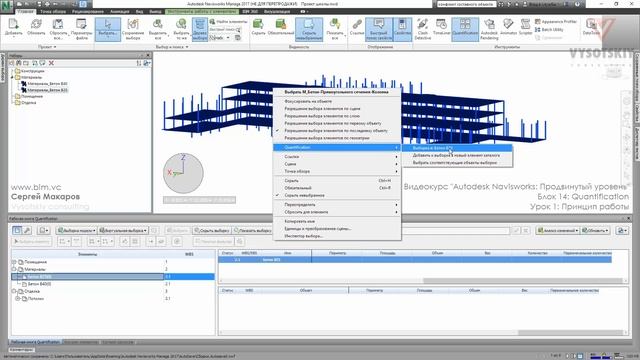
Task: Open the Добавить (Append) file tool
Action: click(13, 29)
